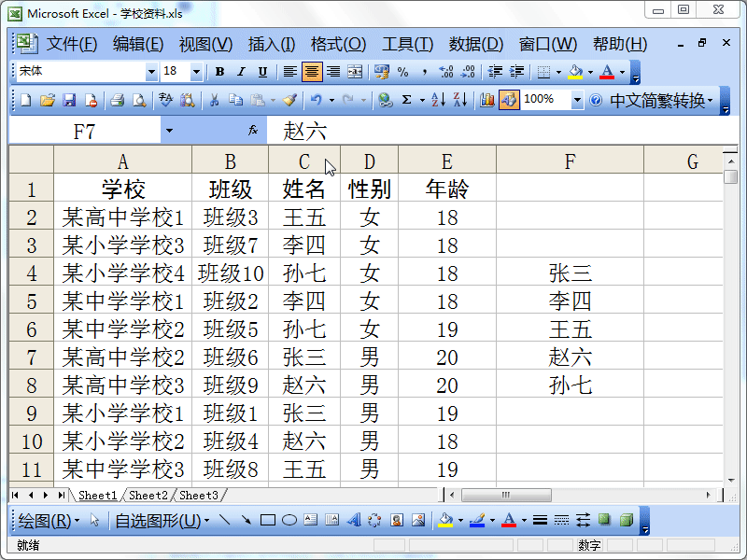The image size is (747, 560).
Task: Switch to Sheet2 tab
Action: click(x=148, y=496)
